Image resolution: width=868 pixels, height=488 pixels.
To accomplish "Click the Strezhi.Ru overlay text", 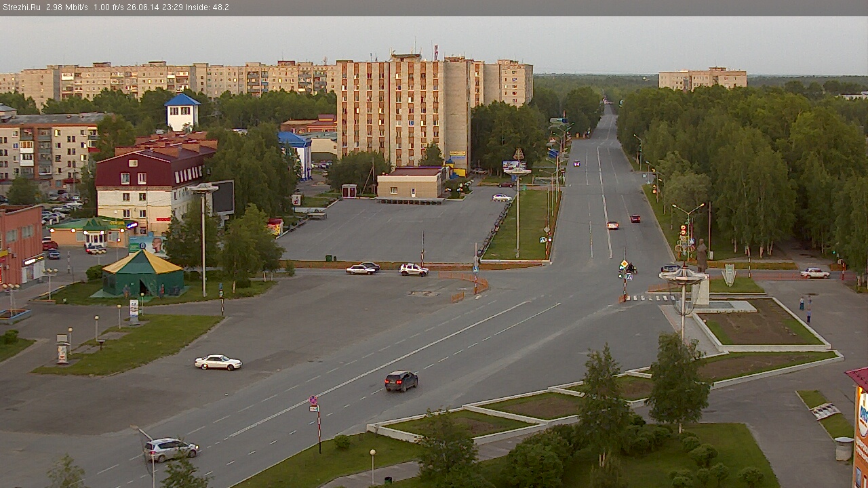I will (x=22, y=7).
